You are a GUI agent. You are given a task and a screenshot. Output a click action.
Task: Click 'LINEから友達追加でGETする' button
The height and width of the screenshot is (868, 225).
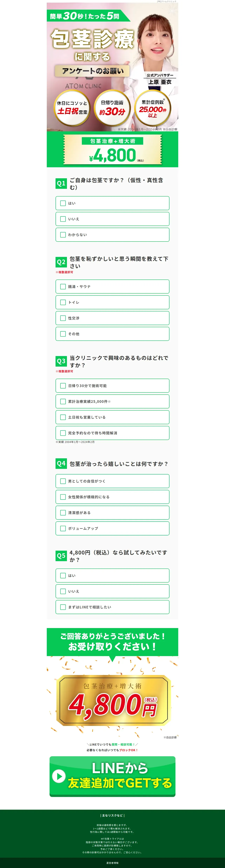point(112,776)
